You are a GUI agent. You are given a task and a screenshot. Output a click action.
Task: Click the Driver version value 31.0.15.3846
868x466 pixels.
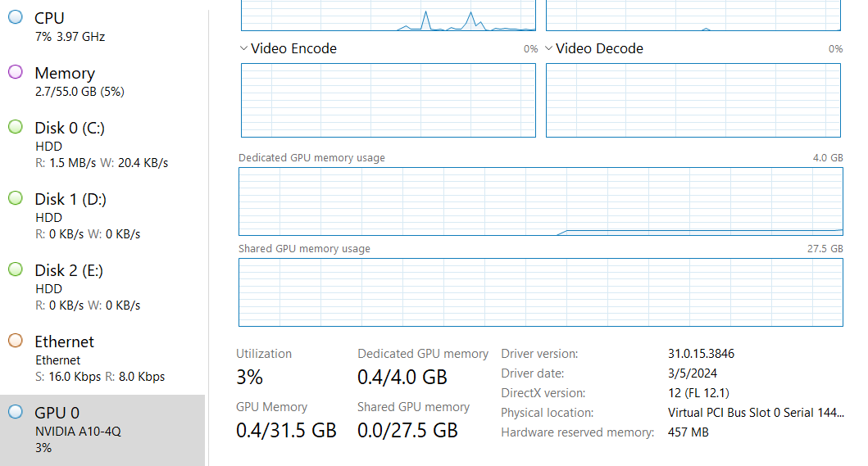pos(701,353)
